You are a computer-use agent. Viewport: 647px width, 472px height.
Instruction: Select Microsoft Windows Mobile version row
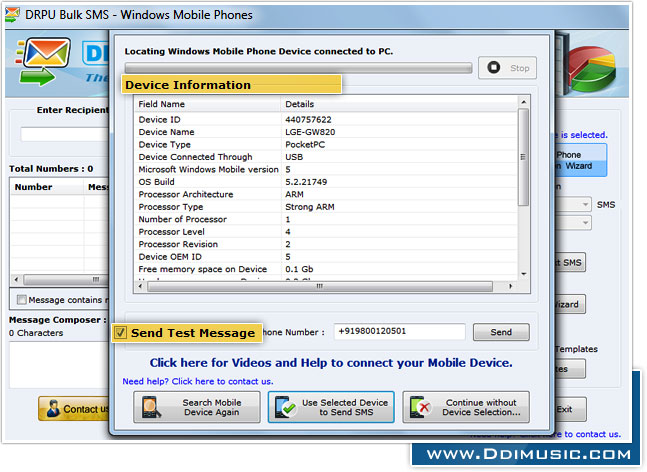pos(326,170)
